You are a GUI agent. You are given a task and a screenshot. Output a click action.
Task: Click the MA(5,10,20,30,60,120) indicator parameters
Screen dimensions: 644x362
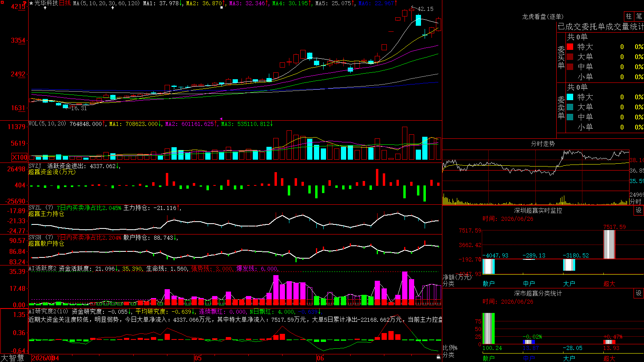(106, 3)
